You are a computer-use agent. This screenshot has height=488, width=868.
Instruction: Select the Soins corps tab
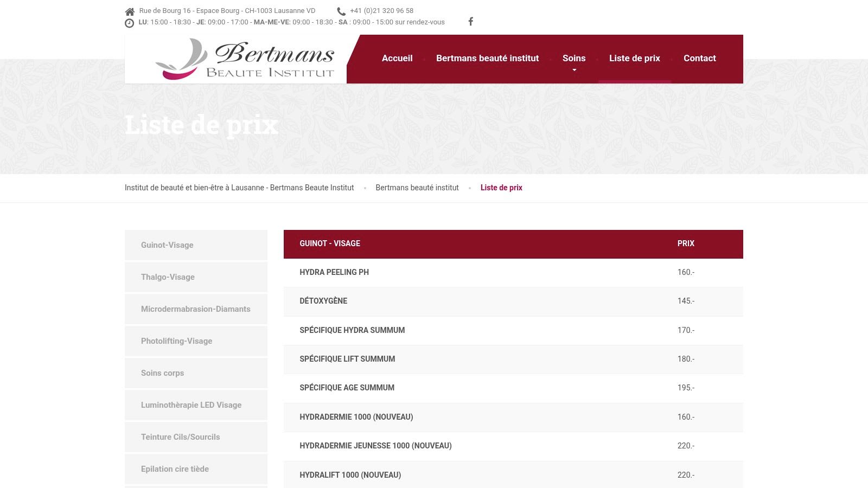tap(196, 373)
